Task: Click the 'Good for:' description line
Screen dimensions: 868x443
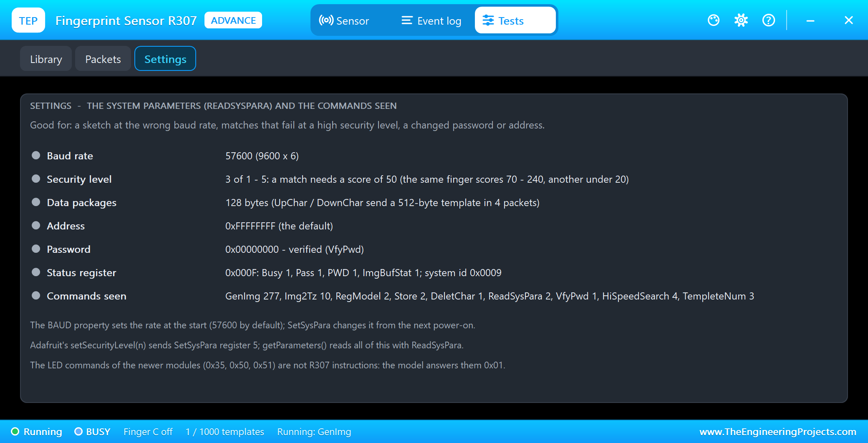Action: [287, 125]
